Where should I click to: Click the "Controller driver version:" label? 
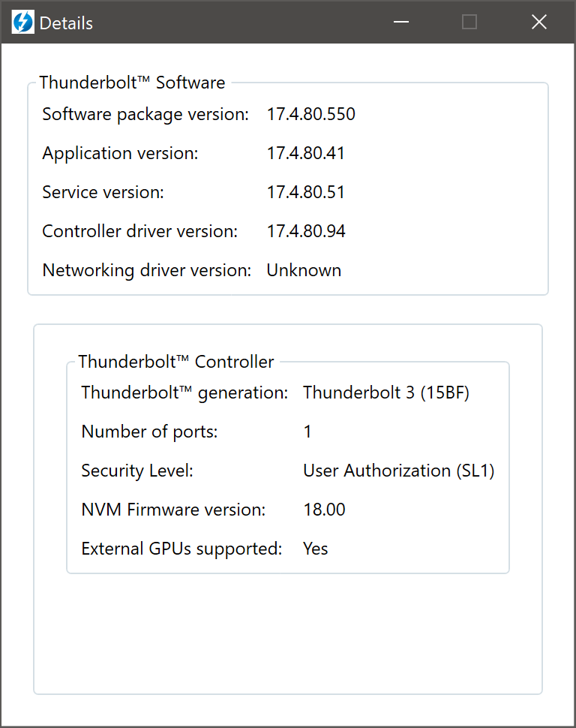139,231
